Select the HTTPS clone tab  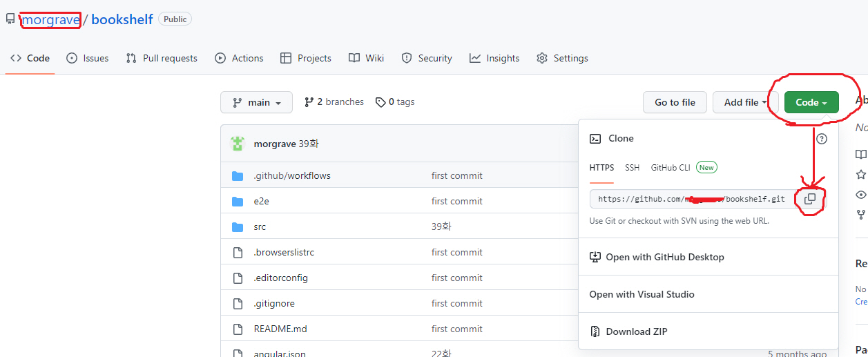[601, 168]
